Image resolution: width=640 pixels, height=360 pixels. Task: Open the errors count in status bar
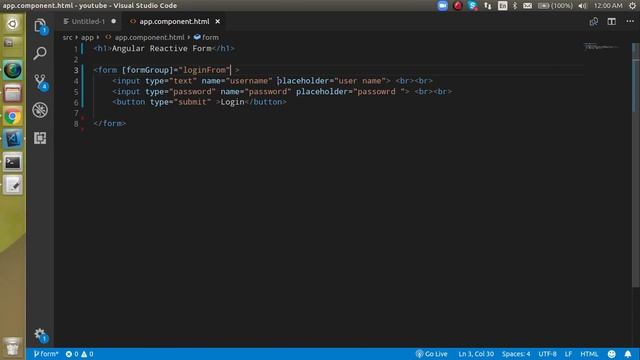(72, 354)
